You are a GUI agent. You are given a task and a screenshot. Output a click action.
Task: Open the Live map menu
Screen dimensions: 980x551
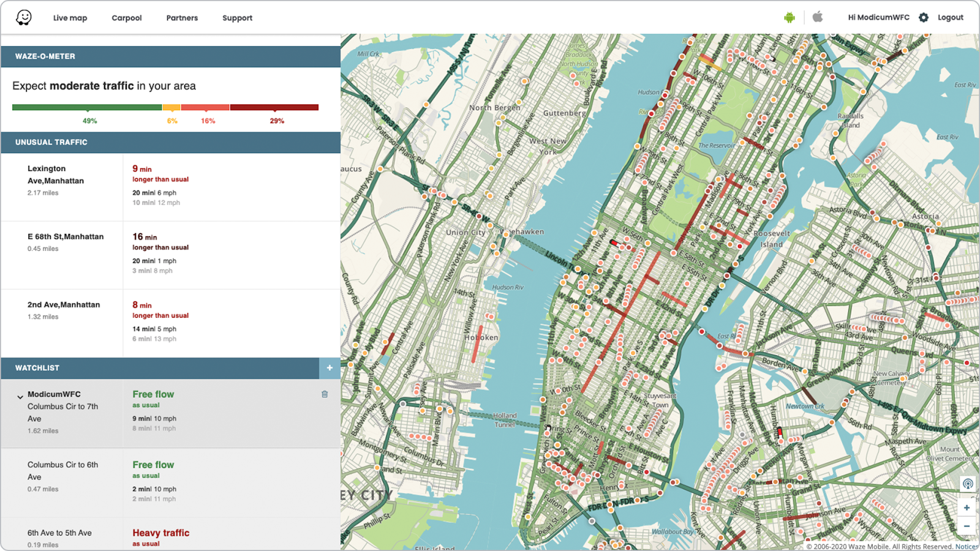70,18
